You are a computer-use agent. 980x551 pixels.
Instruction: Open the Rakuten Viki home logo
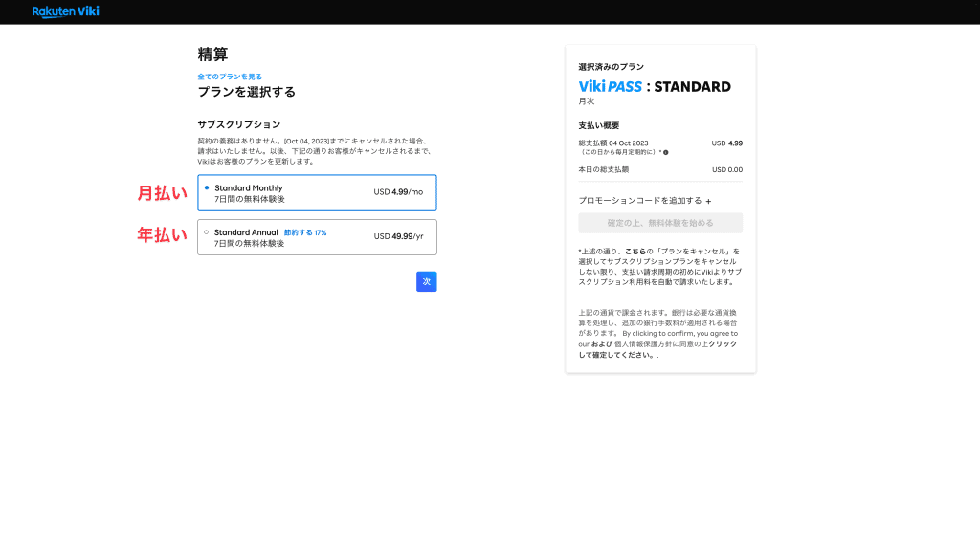pyautogui.click(x=66, y=11)
